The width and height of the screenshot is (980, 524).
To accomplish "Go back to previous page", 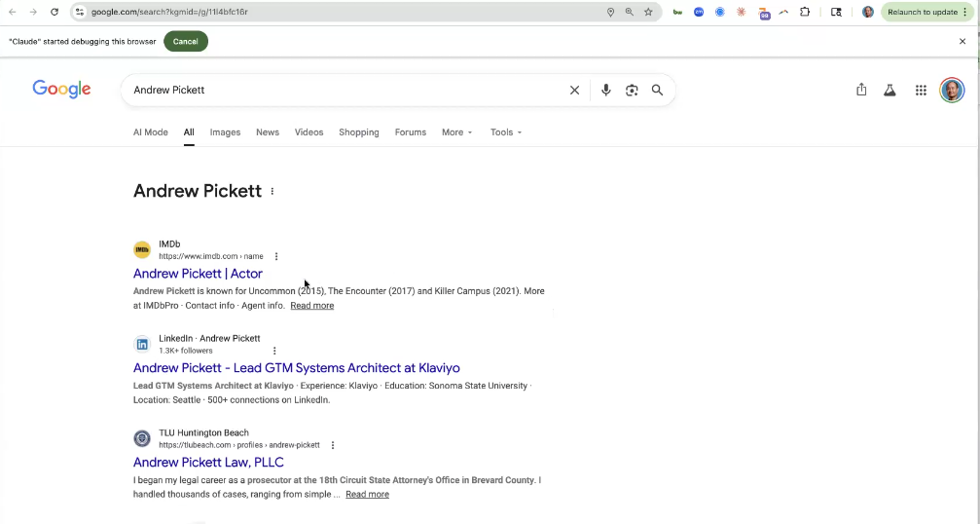I will (13, 12).
